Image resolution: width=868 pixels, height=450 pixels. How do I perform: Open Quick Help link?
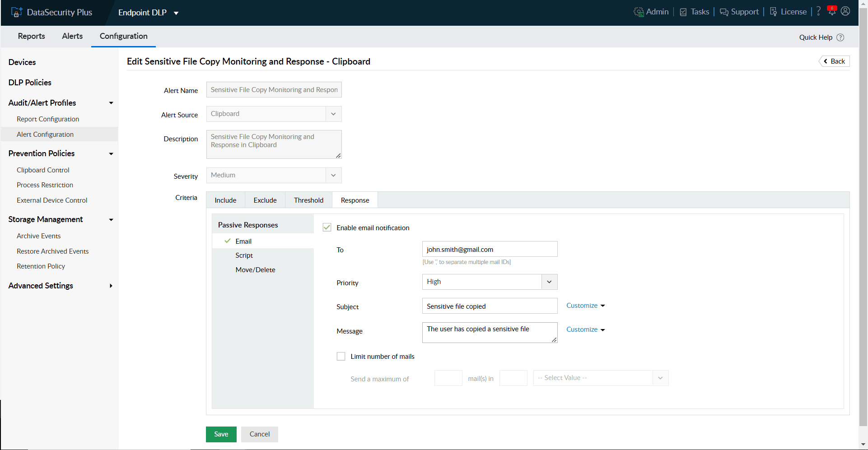816,37
